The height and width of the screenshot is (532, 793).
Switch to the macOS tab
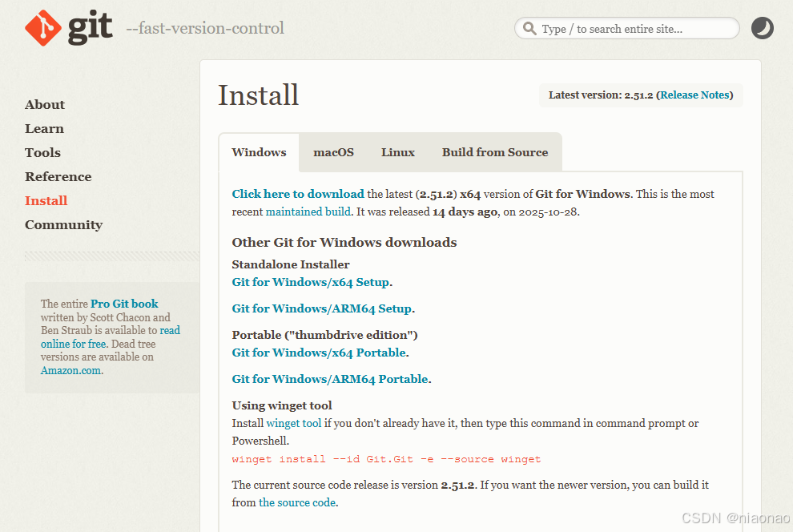click(x=333, y=152)
